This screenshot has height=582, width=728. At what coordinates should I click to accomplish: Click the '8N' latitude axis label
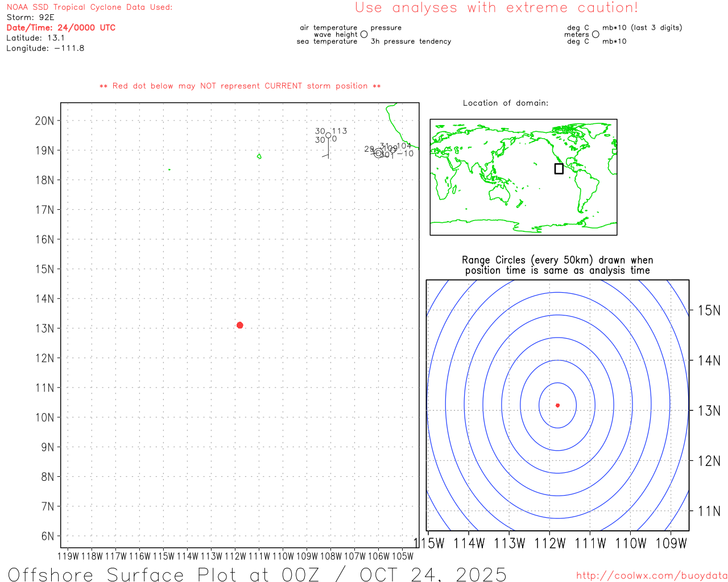47,477
